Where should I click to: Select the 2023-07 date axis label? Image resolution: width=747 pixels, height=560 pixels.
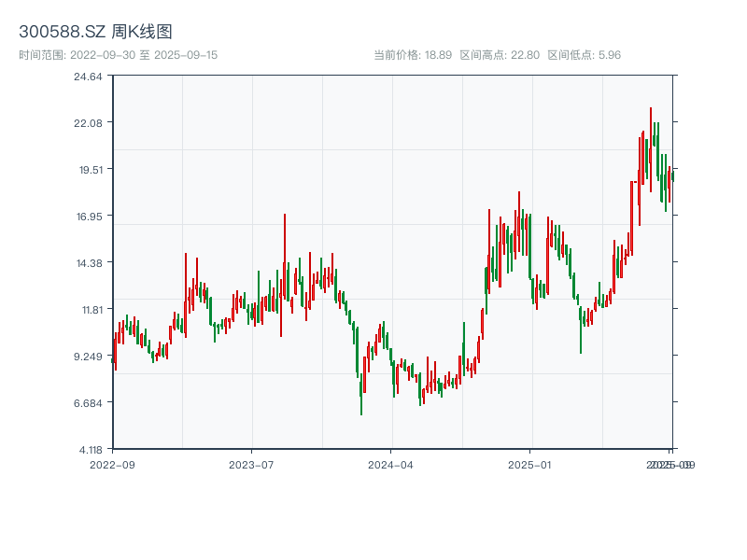point(251,464)
